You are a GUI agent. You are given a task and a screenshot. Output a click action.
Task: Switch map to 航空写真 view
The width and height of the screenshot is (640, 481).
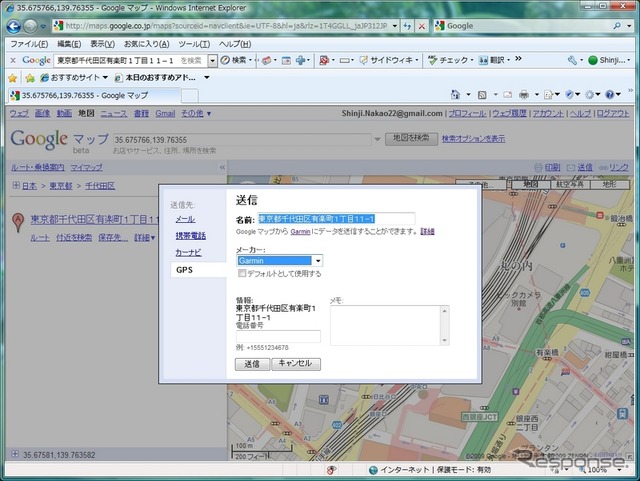click(569, 184)
